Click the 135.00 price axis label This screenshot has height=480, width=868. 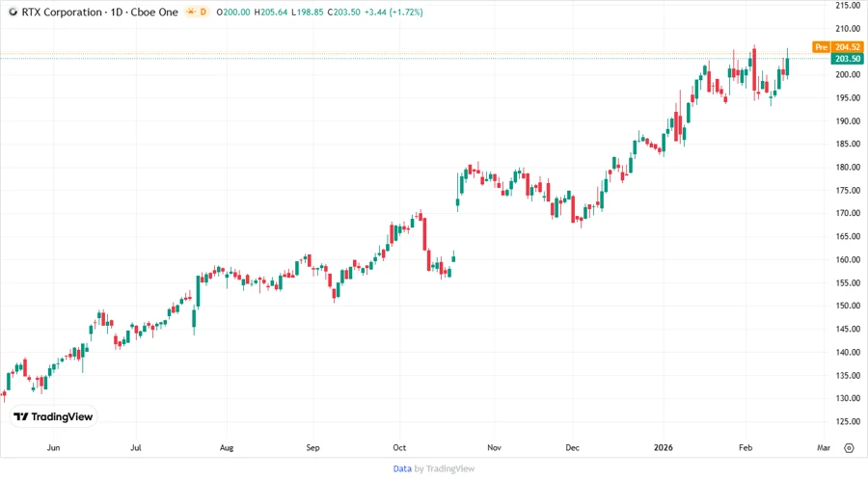click(848, 375)
